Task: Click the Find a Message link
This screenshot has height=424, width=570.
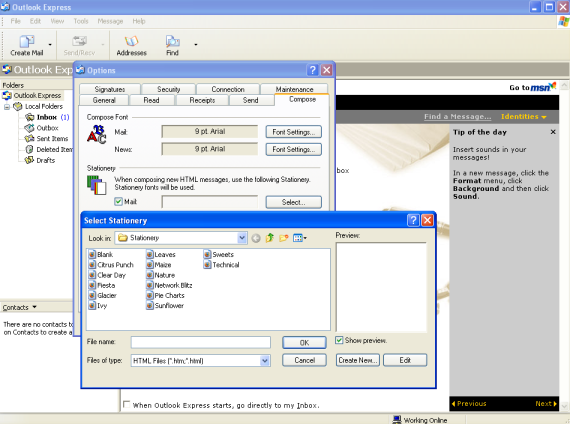Action: pos(457,117)
